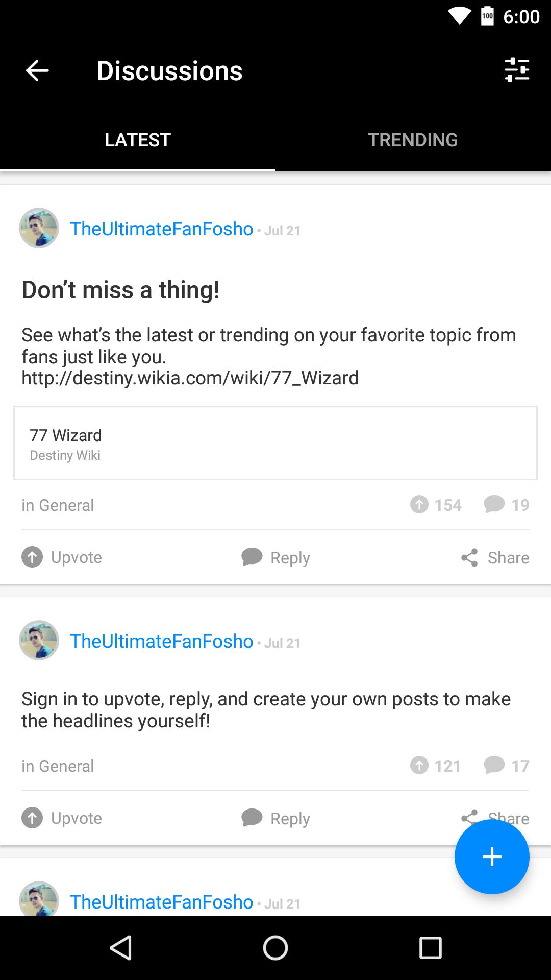Viewport: 551px width, 980px height.
Task: Tap the blue plus new post button
Action: tap(492, 856)
